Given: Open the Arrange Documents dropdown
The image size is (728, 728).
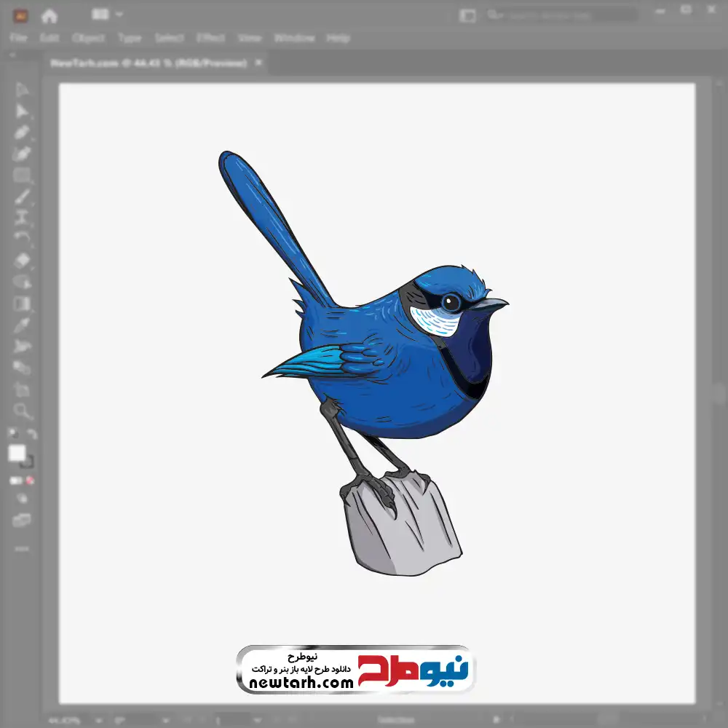Looking at the screenshot, I should coord(108,15).
